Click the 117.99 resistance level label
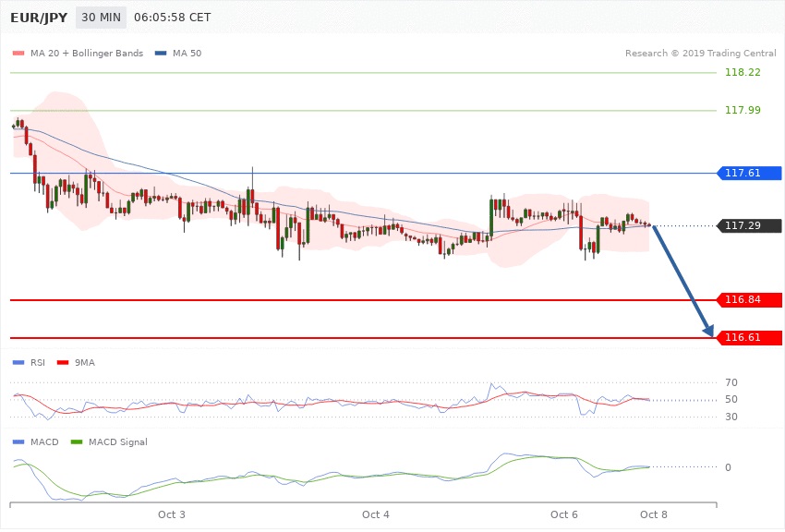785x532 pixels. [x=743, y=110]
